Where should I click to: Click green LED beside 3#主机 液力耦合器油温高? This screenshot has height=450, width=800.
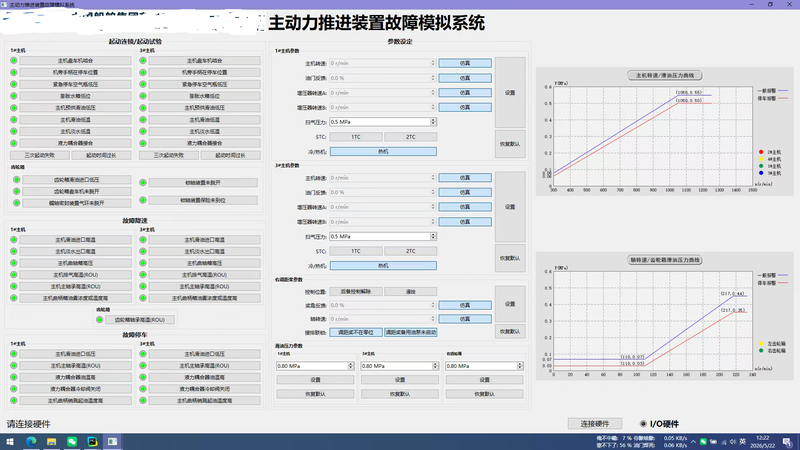(143, 378)
